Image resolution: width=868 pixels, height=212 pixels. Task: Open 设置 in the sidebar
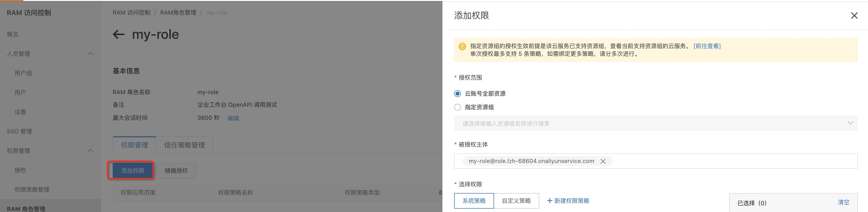20,112
